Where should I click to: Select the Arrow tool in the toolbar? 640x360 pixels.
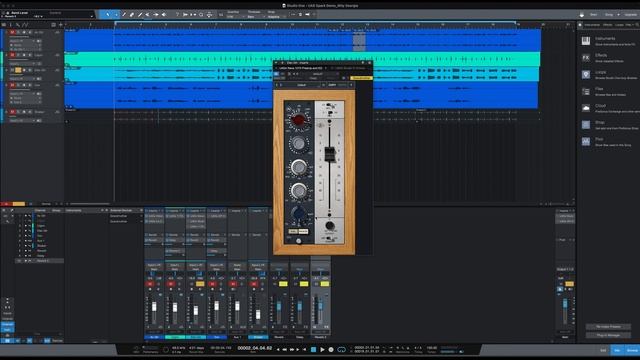pos(108,15)
